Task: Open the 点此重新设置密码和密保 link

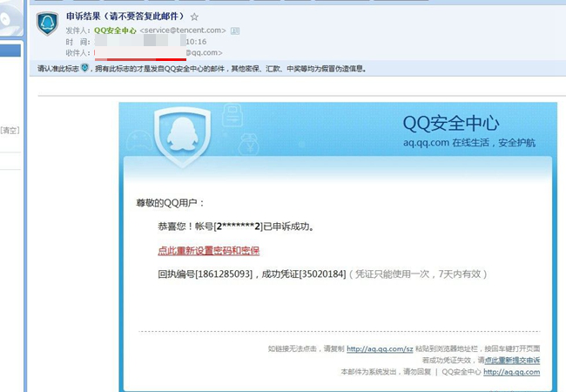Action: [209, 251]
